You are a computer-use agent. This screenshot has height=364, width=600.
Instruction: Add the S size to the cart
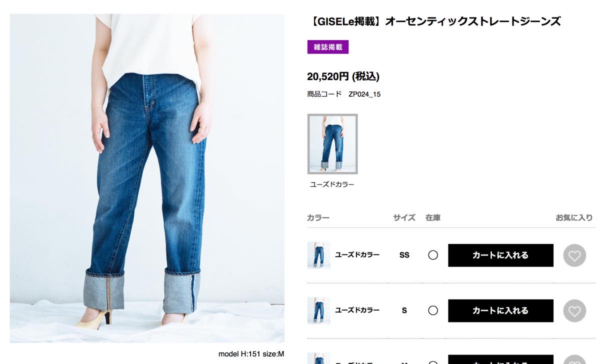point(500,310)
